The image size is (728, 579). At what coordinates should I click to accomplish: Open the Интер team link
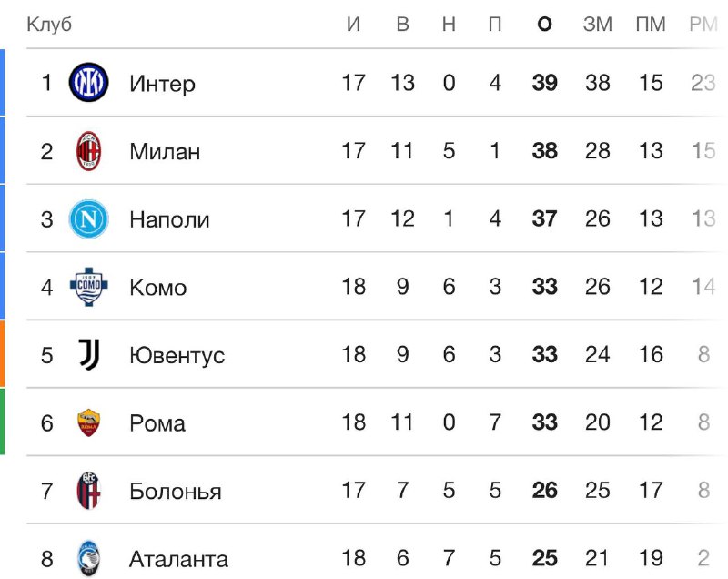(162, 84)
